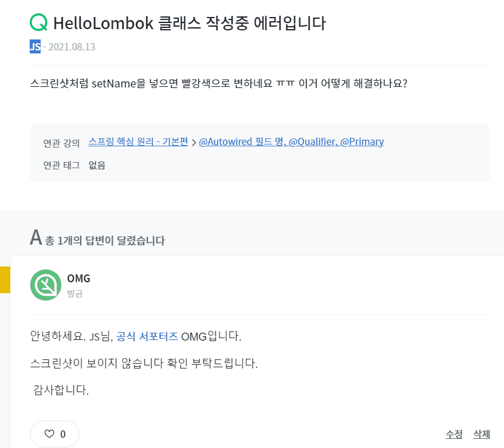Viewport: 504px width, 448px height.
Task: Click the 없음 tag value
Action: [97, 165]
